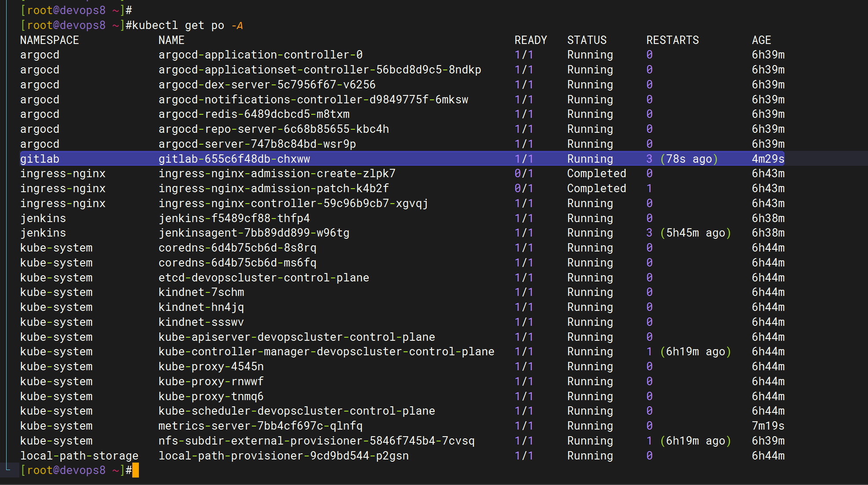
Task: Click the READY column header
Action: pos(531,40)
